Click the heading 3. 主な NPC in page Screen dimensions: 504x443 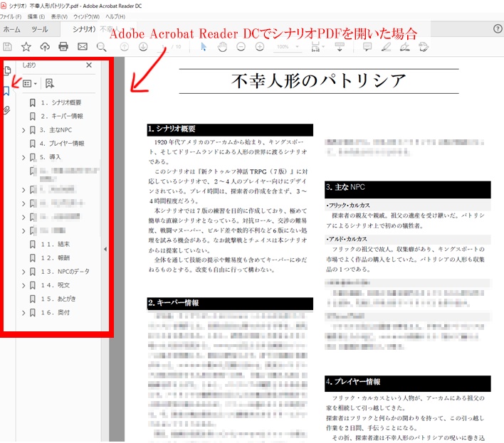click(x=345, y=187)
